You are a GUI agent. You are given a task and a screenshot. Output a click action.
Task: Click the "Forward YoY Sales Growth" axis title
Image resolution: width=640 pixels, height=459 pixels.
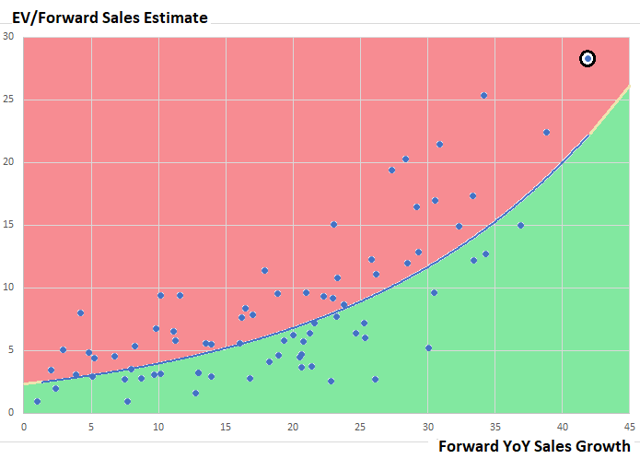(533, 446)
